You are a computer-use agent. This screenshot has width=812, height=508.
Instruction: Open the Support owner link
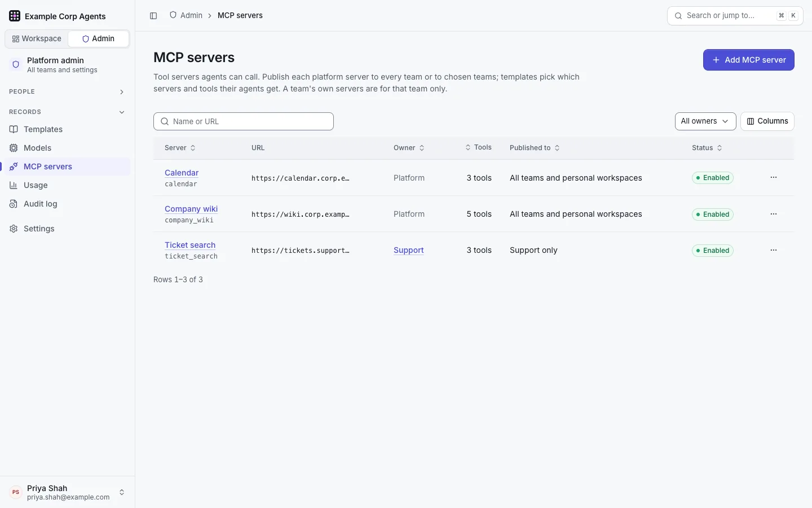click(409, 250)
